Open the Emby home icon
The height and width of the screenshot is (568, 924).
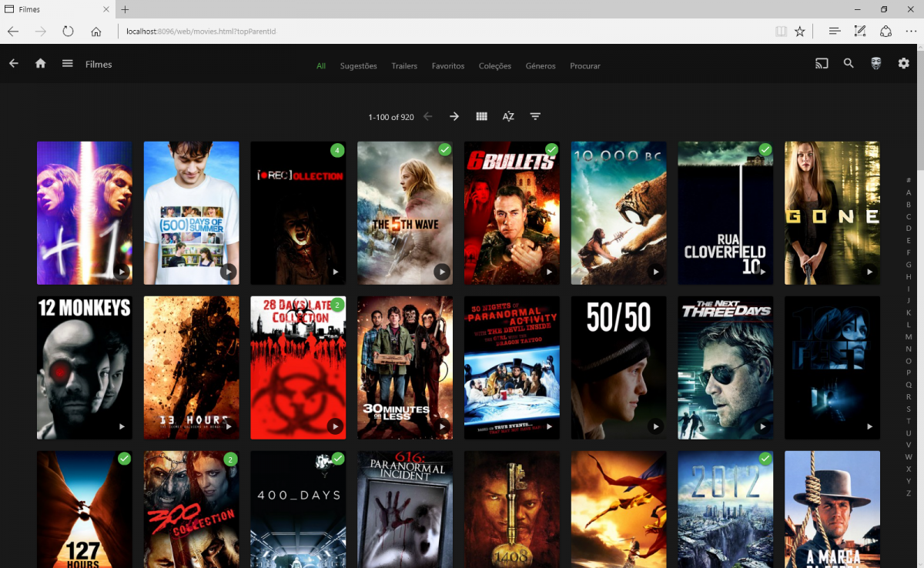click(x=41, y=64)
